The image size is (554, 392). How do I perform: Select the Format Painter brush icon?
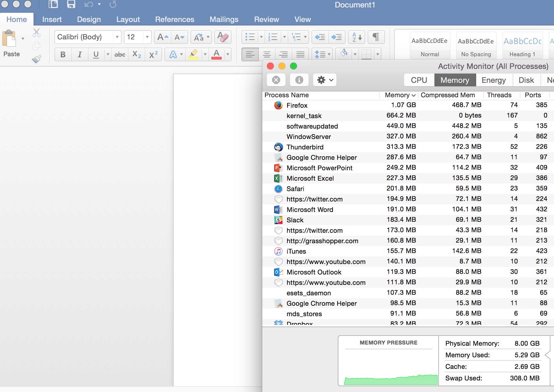coord(36,59)
